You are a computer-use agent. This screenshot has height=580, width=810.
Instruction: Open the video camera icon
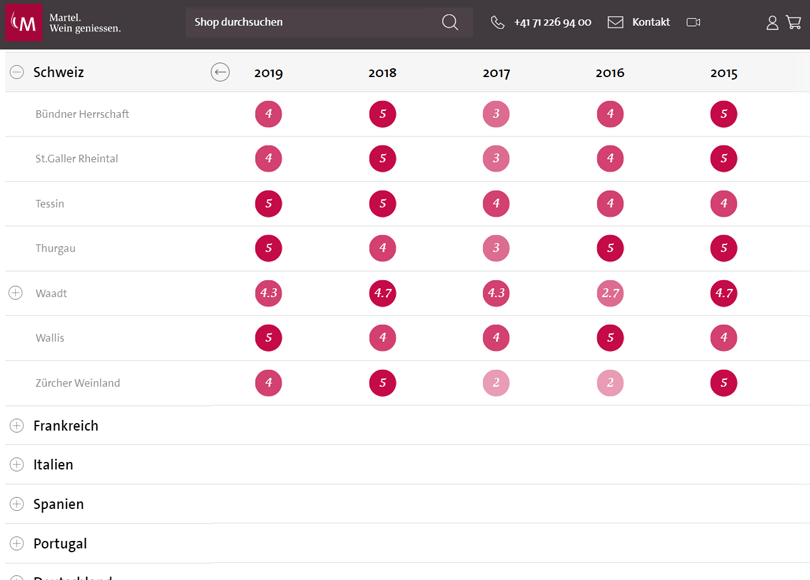693,22
